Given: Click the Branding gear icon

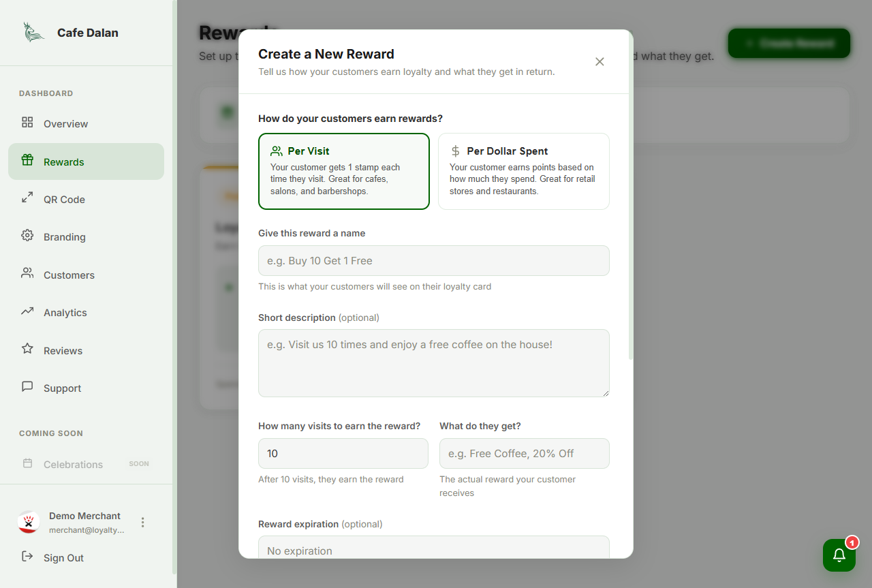Looking at the screenshot, I should coord(27,236).
